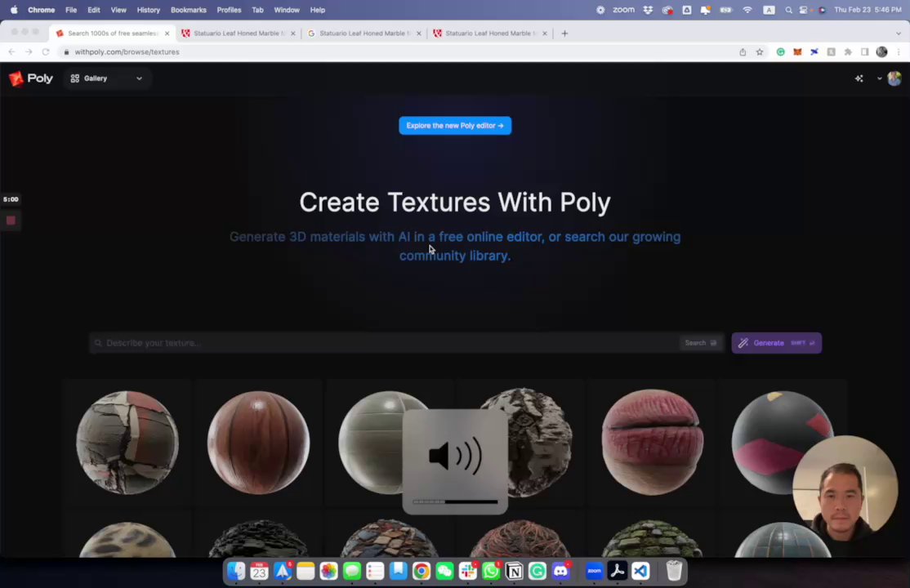Expand the chevron beside the Poly user avatar
The image size is (910, 588).
tap(879, 78)
